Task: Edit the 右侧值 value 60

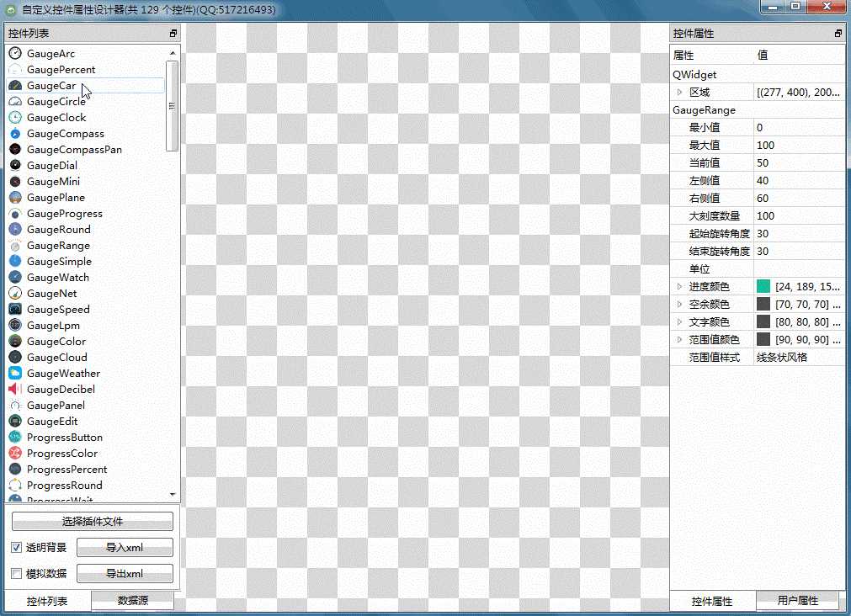Action: tap(799, 198)
